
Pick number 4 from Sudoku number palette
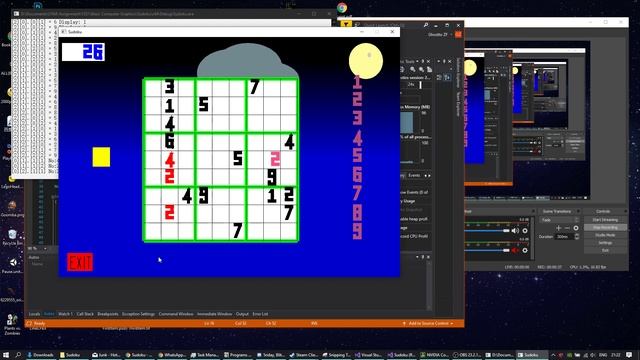click(357, 138)
